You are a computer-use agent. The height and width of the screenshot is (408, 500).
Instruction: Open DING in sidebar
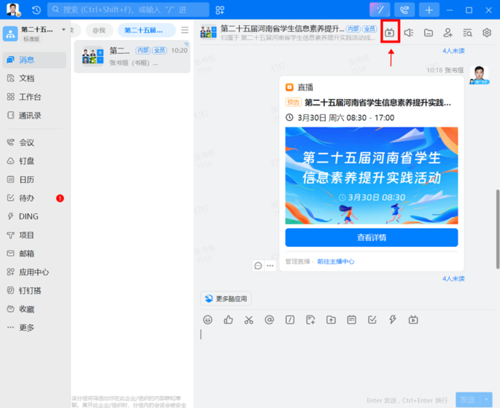(x=34, y=217)
